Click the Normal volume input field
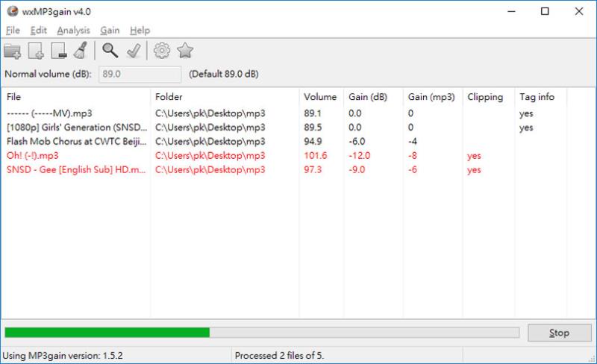This screenshot has width=597, height=364. click(x=140, y=75)
